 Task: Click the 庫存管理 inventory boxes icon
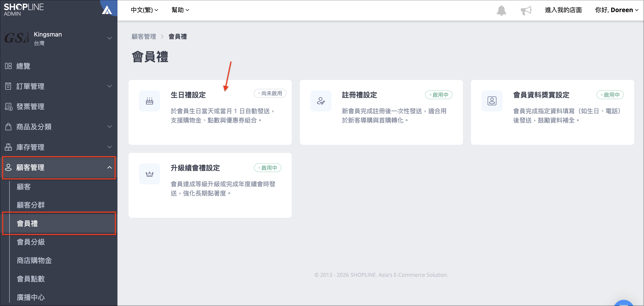8,147
